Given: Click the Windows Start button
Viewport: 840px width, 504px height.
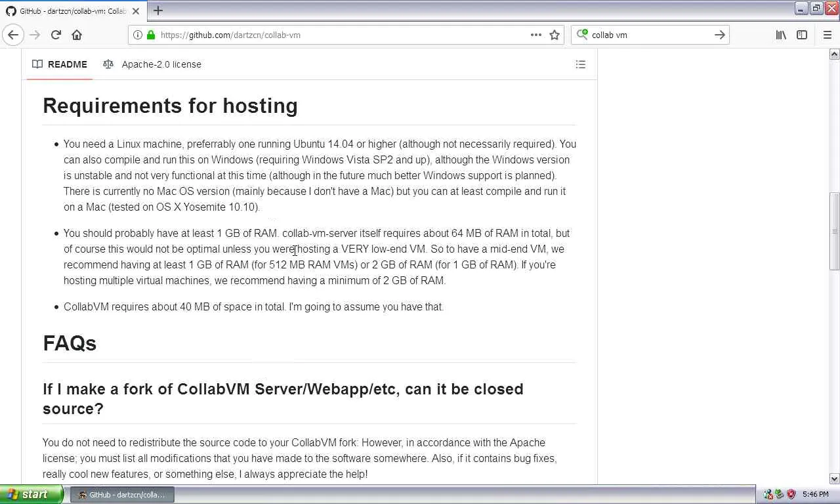Looking at the screenshot, I should [31, 494].
